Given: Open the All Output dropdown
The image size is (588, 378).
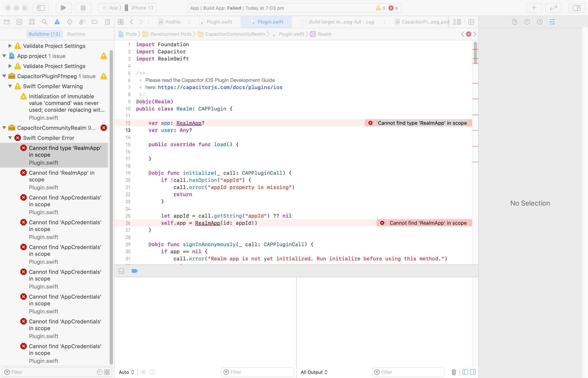Looking at the screenshot, I should 314,372.
